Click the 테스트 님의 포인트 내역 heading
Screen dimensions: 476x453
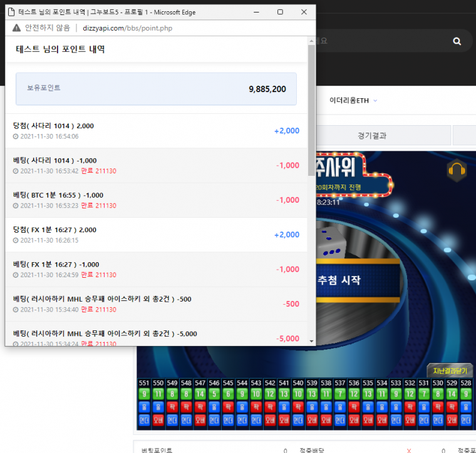point(60,49)
